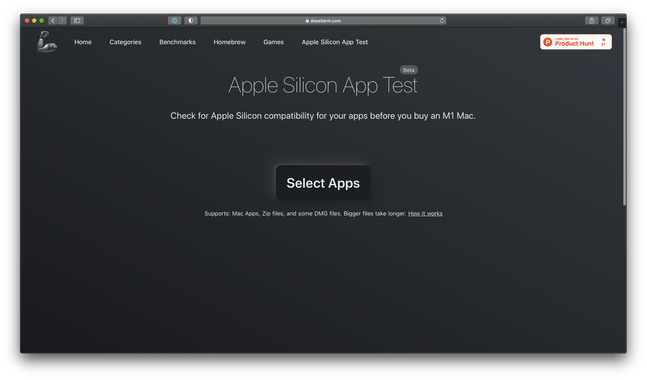This screenshot has height=380, width=647.
Task: Open the Home nav item
Action: (x=83, y=42)
